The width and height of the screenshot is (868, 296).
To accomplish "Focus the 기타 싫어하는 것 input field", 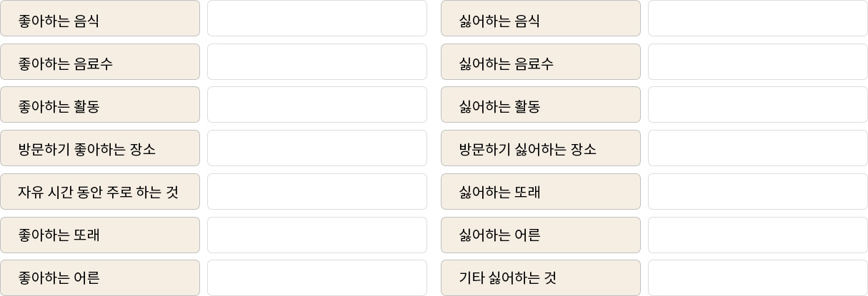I will tap(758, 277).
